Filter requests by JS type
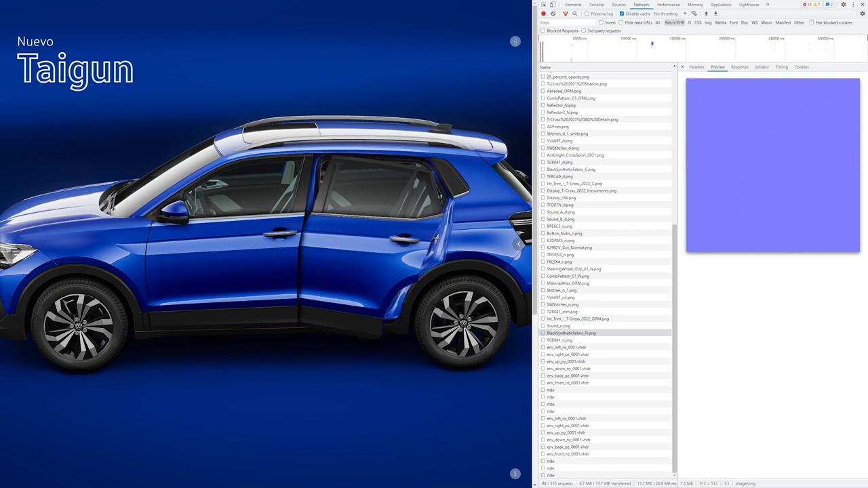This screenshot has height=488, width=868. click(690, 22)
